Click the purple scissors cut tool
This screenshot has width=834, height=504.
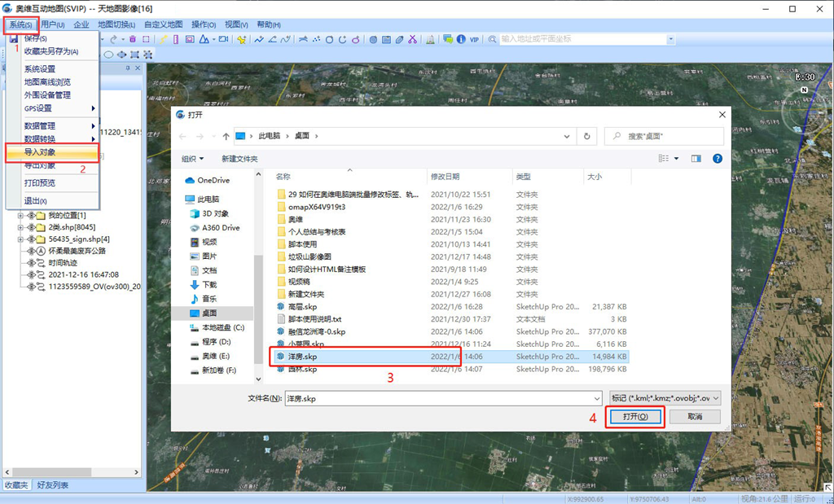[412, 39]
